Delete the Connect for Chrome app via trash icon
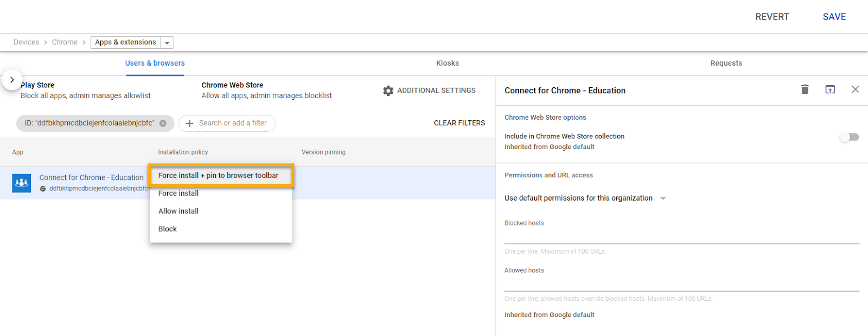Screen dimensions: 868x336 (805, 89)
